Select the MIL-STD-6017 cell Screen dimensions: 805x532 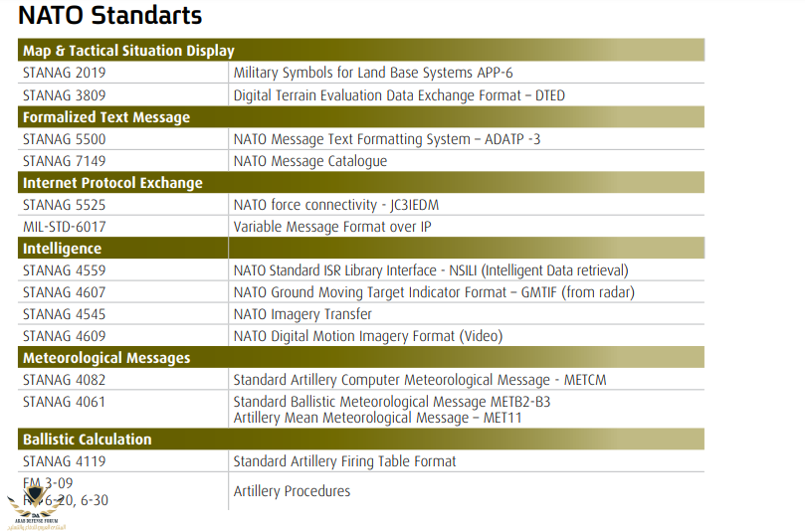pos(69,227)
